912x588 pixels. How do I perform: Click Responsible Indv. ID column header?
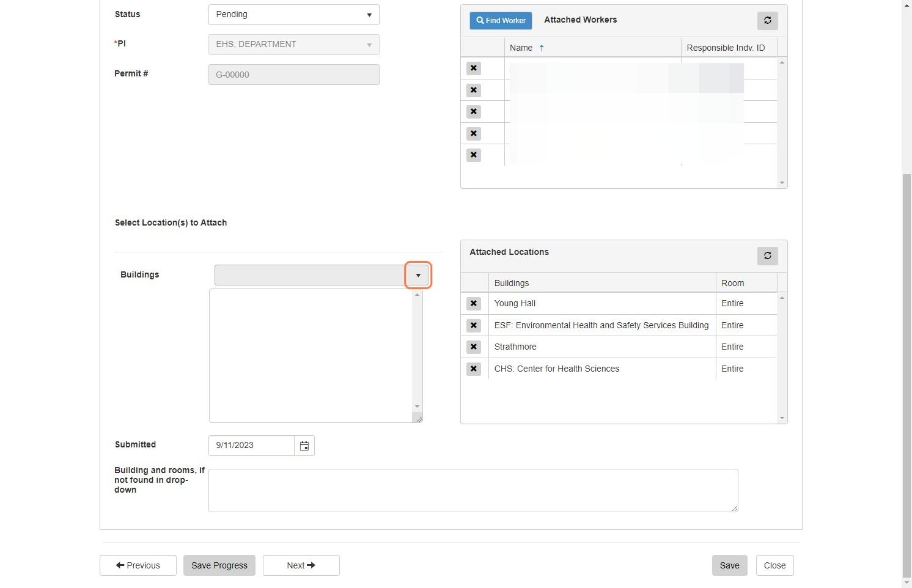coord(729,48)
